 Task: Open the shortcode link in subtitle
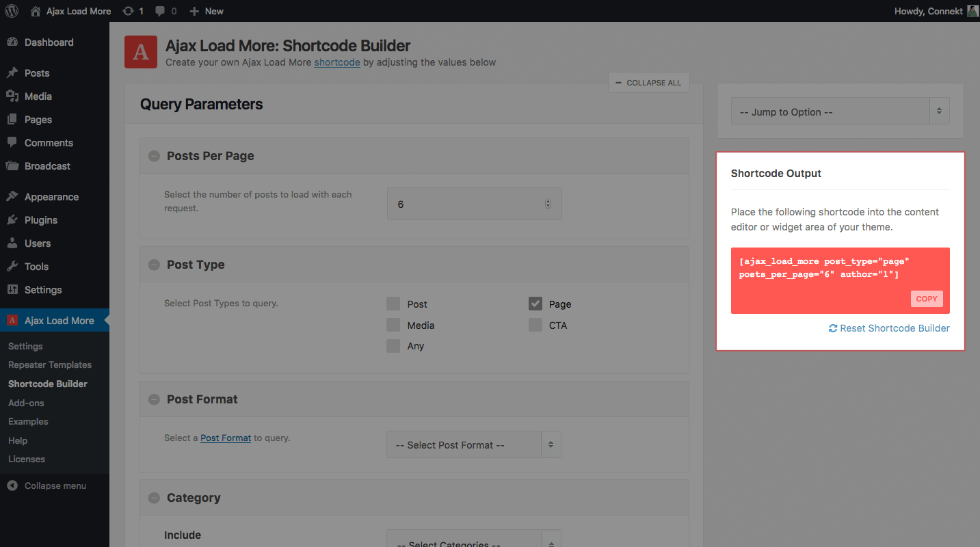[337, 62]
